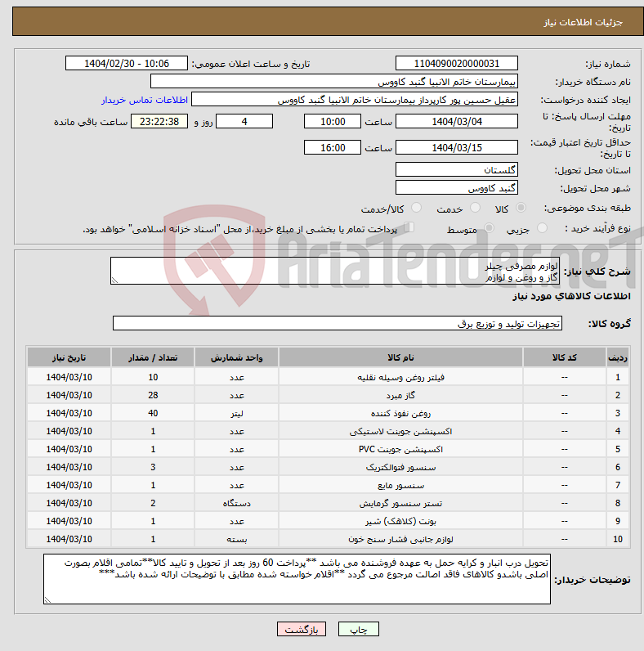Click item گاز مبرد
This screenshot has height=651, width=644.
[400, 395]
